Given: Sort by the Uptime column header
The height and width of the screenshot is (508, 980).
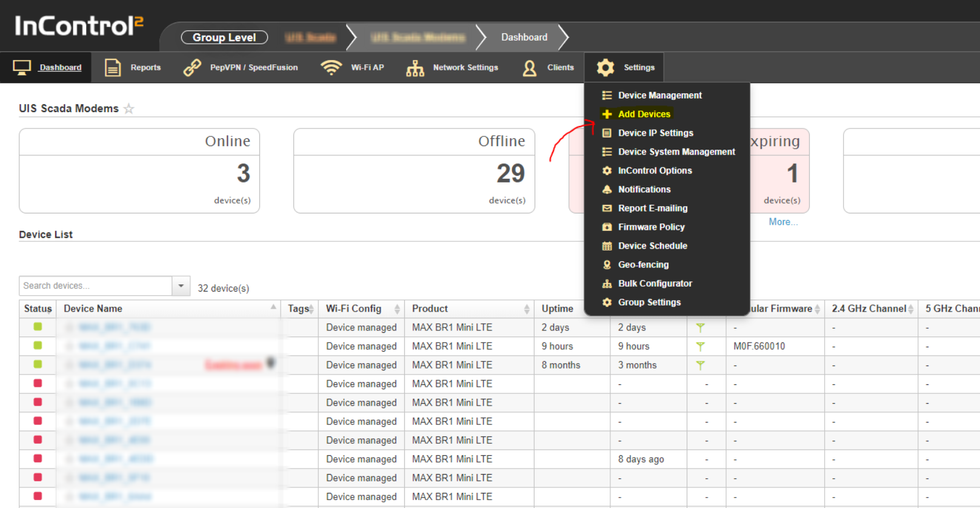Looking at the screenshot, I should [x=558, y=309].
